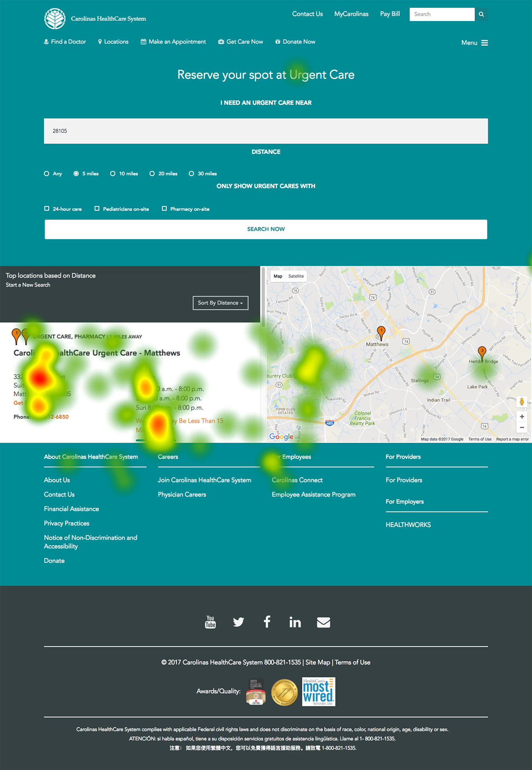
Task: Zoom in on the map
Action: [522, 417]
